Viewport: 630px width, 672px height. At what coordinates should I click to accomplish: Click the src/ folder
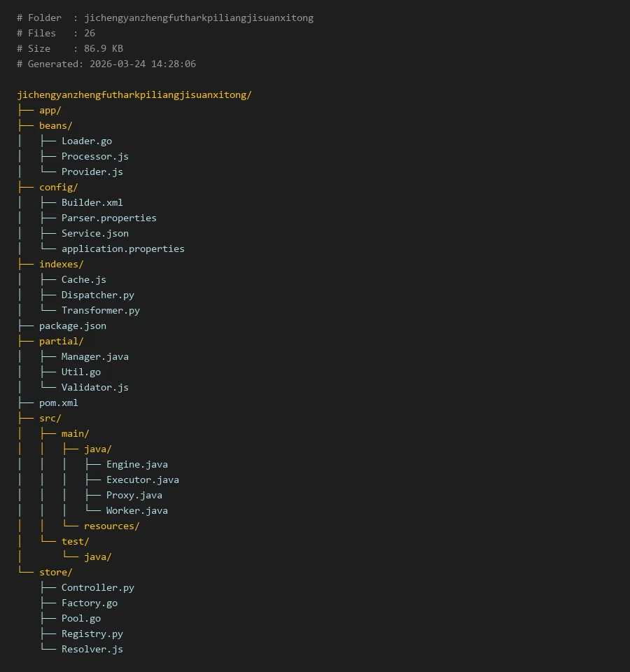tap(50, 418)
